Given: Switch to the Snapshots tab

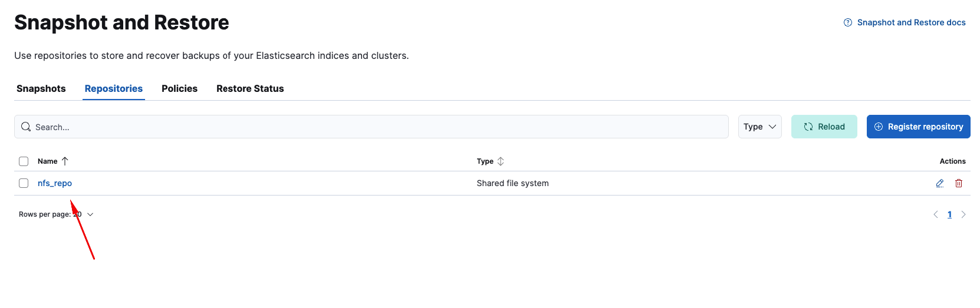Looking at the screenshot, I should pos(41,88).
